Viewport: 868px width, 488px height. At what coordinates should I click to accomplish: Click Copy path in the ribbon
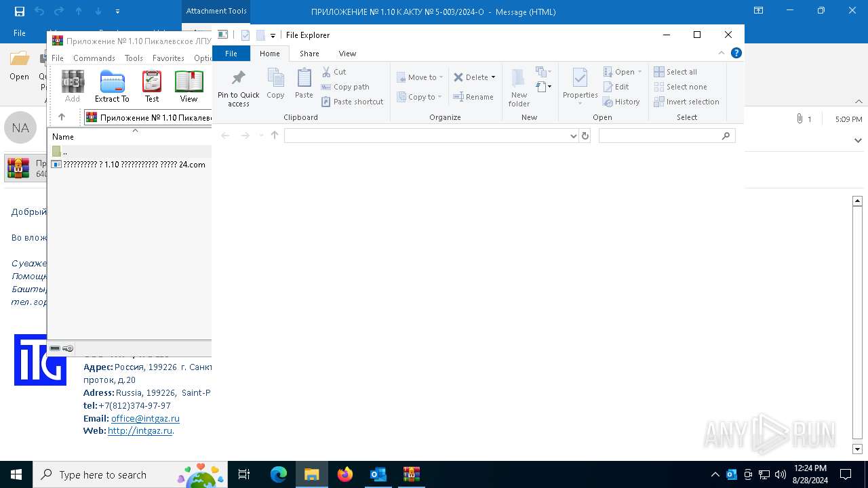345,87
